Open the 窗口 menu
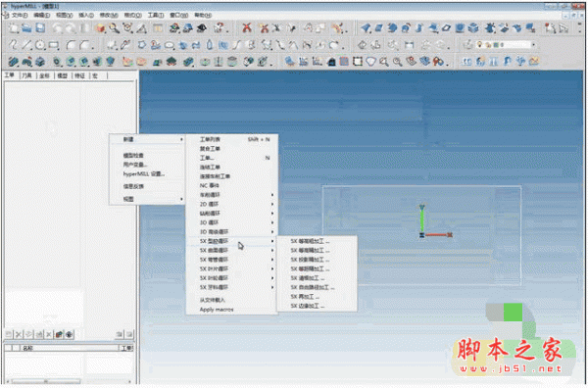Screen dimensions: 588x388 click(x=178, y=15)
